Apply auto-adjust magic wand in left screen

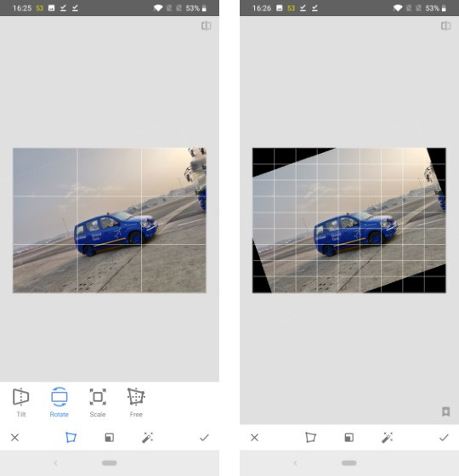(x=148, y=438)
